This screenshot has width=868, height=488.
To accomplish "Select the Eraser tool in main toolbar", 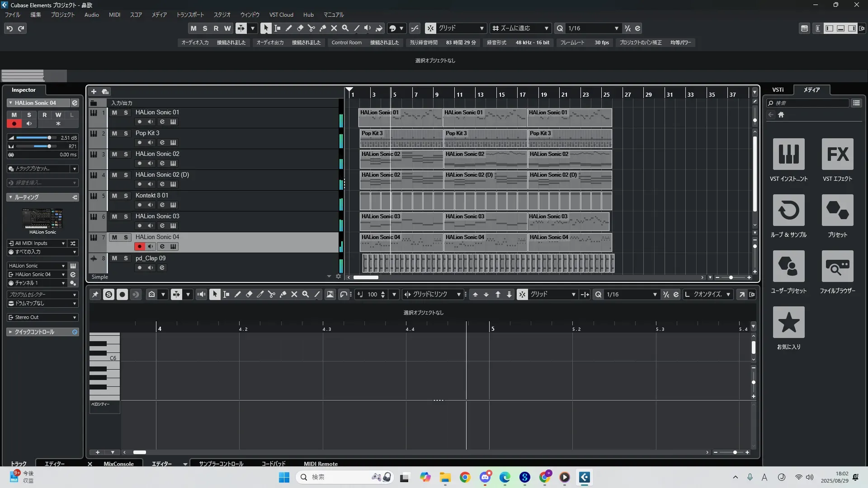I will (x=300, y=28).
